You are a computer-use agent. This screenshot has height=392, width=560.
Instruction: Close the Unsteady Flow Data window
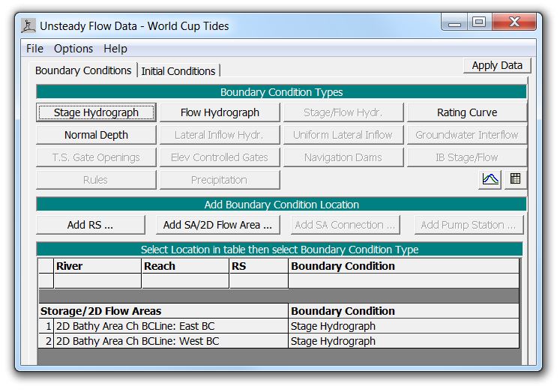(x=514, y=22)
